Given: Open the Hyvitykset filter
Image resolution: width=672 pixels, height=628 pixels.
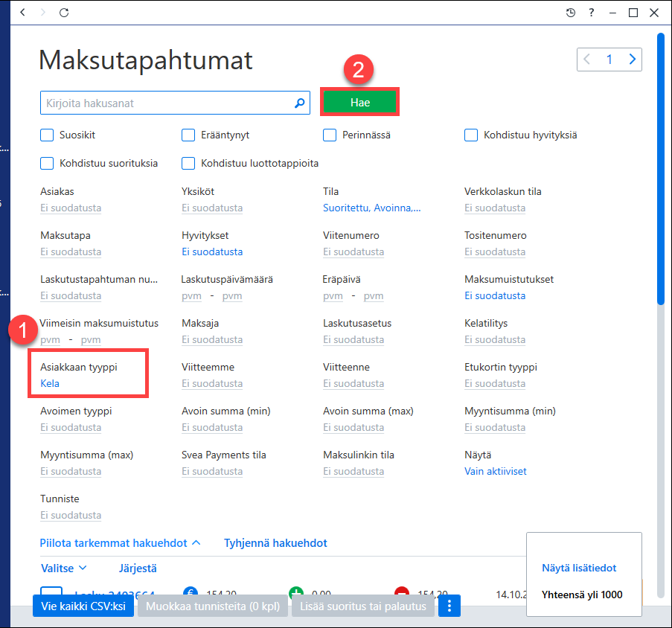Looking at the screenshot, I should coord(212,251).
